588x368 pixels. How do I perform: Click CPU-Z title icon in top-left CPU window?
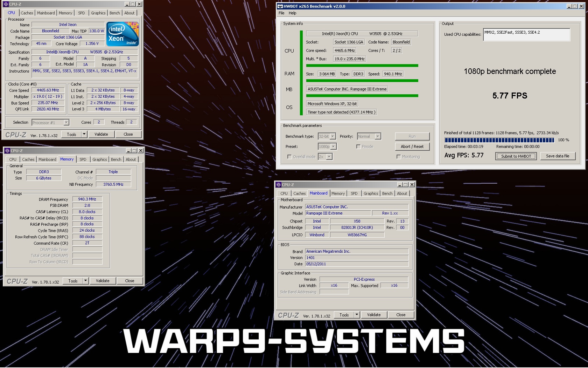pos(6,4)
